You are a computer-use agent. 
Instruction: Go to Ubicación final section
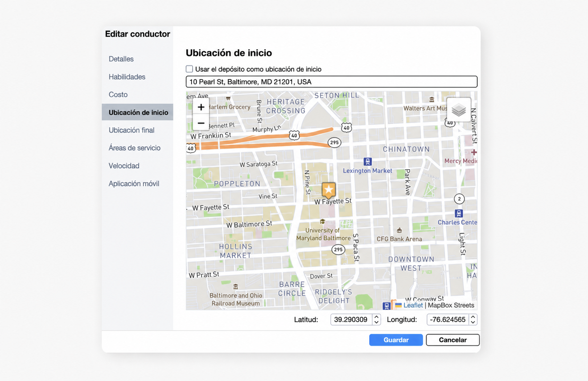[132, 130]
